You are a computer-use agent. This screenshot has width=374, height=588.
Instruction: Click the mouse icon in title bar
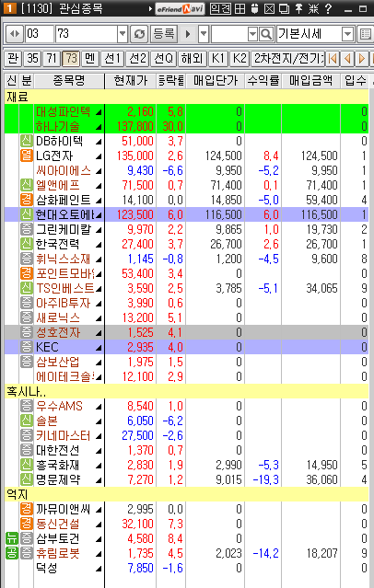tap(254, 8)
